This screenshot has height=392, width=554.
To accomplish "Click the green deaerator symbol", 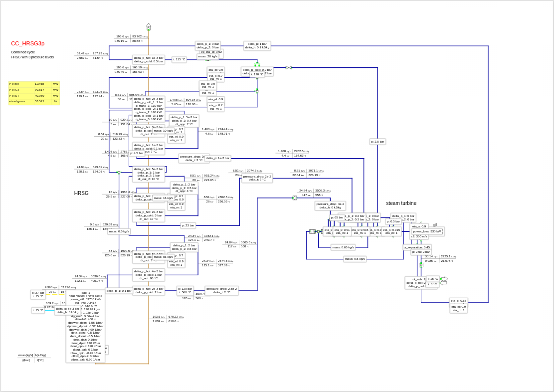I will (x=257, y=65).
